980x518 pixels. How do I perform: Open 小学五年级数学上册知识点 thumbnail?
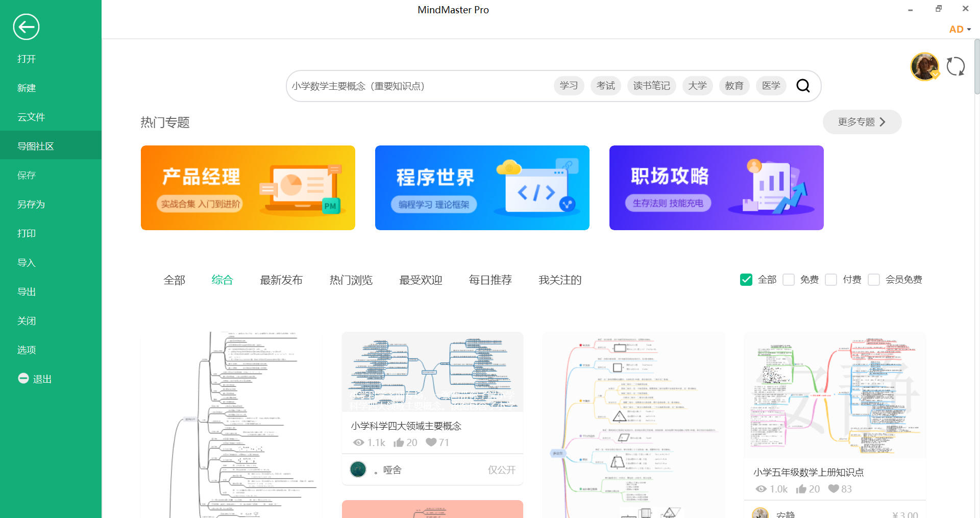(835, 395)
